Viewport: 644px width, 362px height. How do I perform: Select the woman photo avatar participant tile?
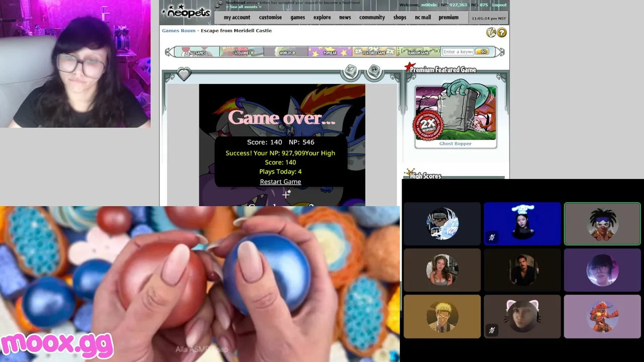point(442,270)
